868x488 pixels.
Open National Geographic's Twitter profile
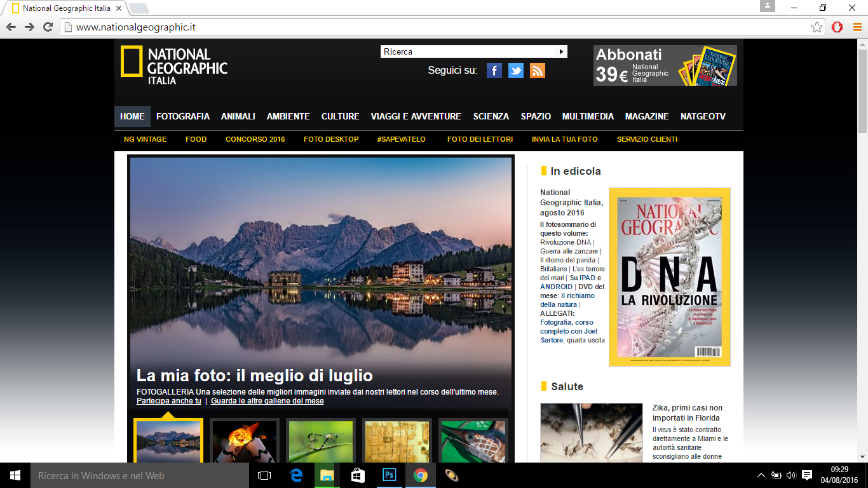(515, 71)
